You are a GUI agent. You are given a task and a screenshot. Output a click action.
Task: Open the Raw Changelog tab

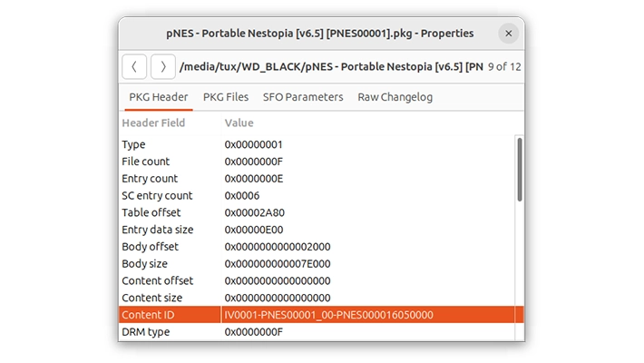pyautogui.click(x=395, y=97)
